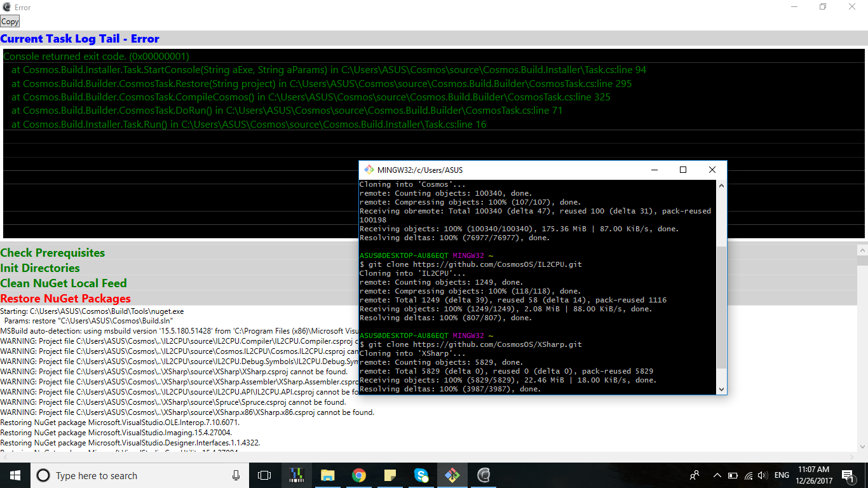Click the Cosmos.Build.Installer.Task.StartConsole stack trace line
Screen dimensions: 868x488
(329, 70)
